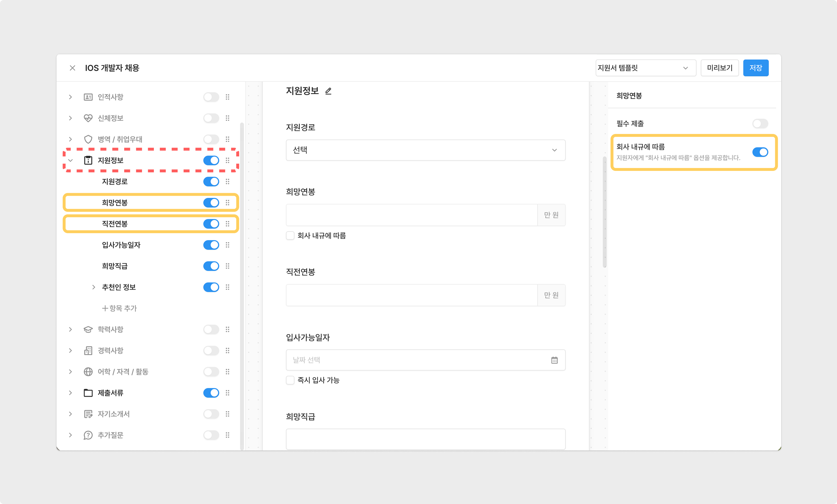The height and width of the screenshot is (504, 837).
Task: Turn off the 직전연봉 toggle
Action: pos(211,224)
